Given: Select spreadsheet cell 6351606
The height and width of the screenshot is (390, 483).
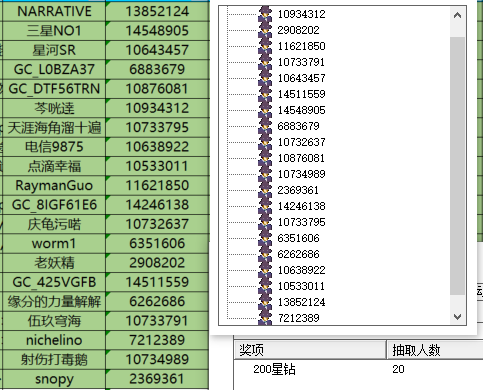Looking at the screenshot, I should 157,244.
